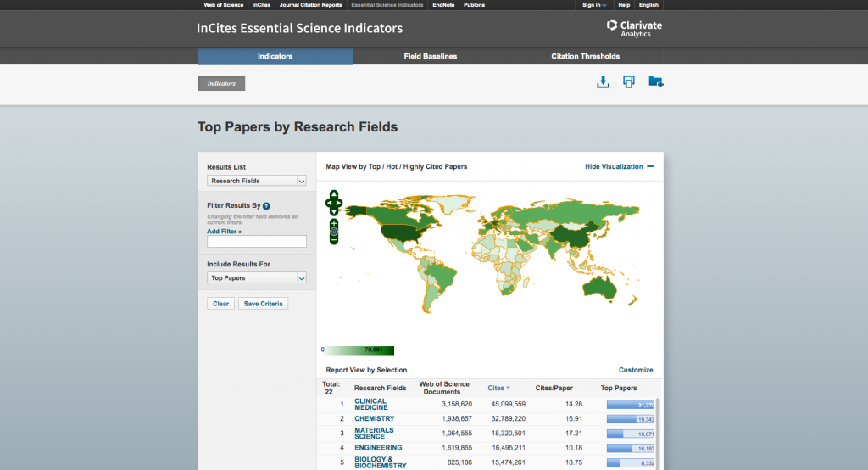868x470 pixels.
Task: Collapse visualization via minus icon
Action: coord(650,166)
